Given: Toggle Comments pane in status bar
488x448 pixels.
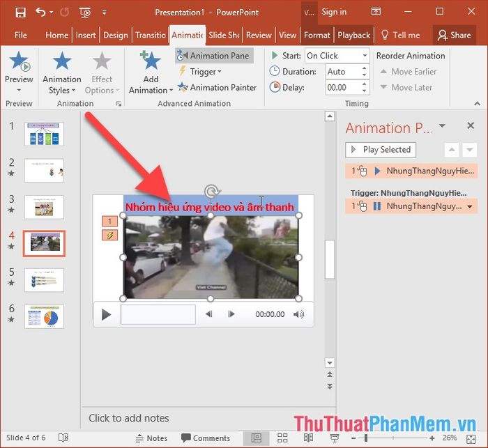Looking at the screenshot, I should coord(206,438).
